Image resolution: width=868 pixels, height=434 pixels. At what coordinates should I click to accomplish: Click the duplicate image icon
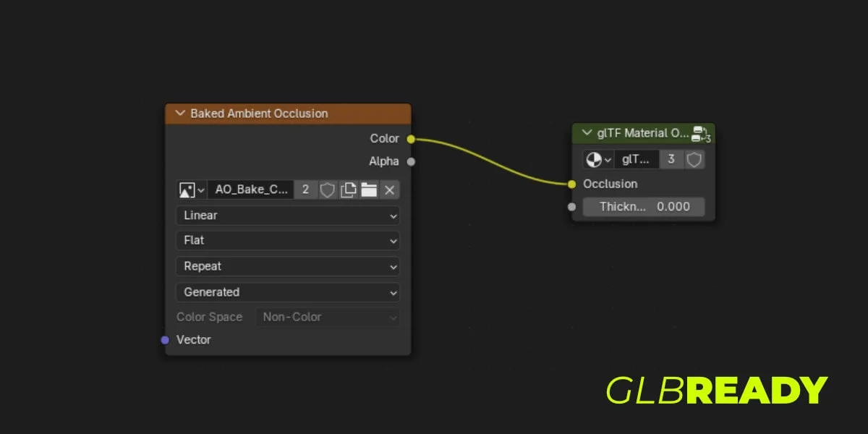(349, 190)
